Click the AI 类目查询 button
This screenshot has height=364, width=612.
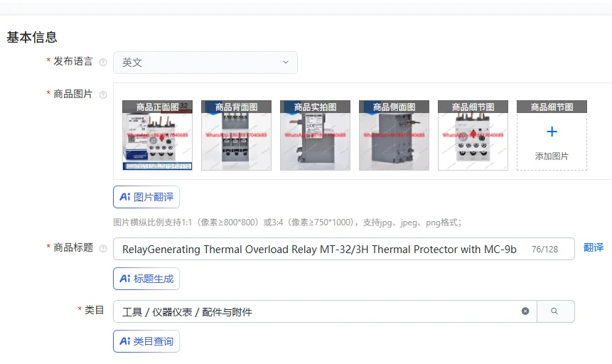146,341
